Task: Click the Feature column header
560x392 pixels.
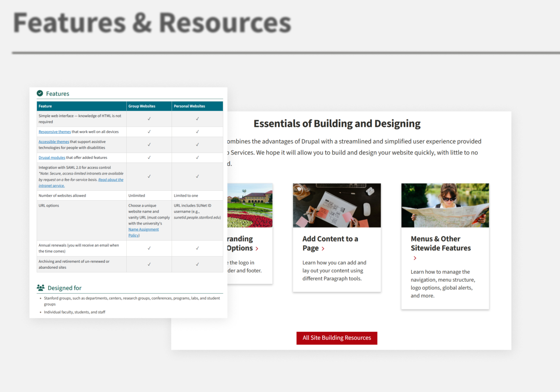Action: point(82,106)
